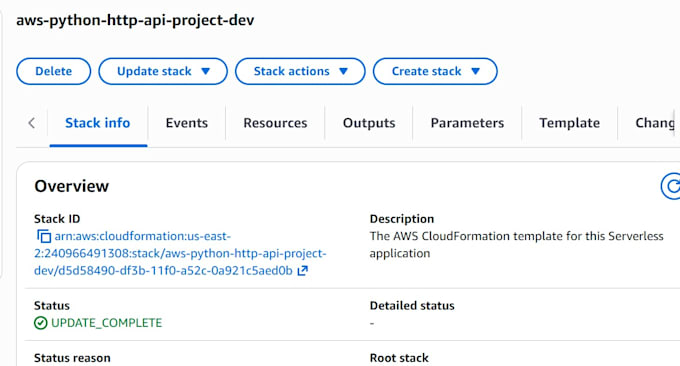Select the Parameters tab
Screen dimensions: 680x366
468,123
